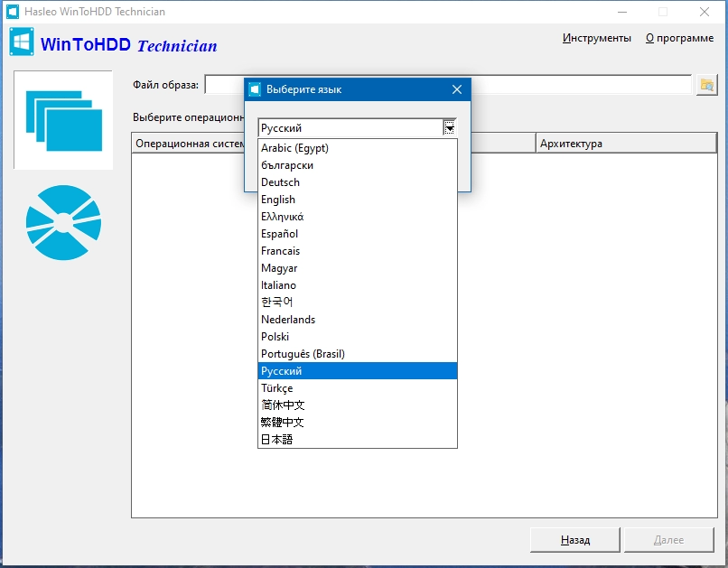Click the small app icon in title bar
Screen dimensions: 728x568
[x=13, y=12]
